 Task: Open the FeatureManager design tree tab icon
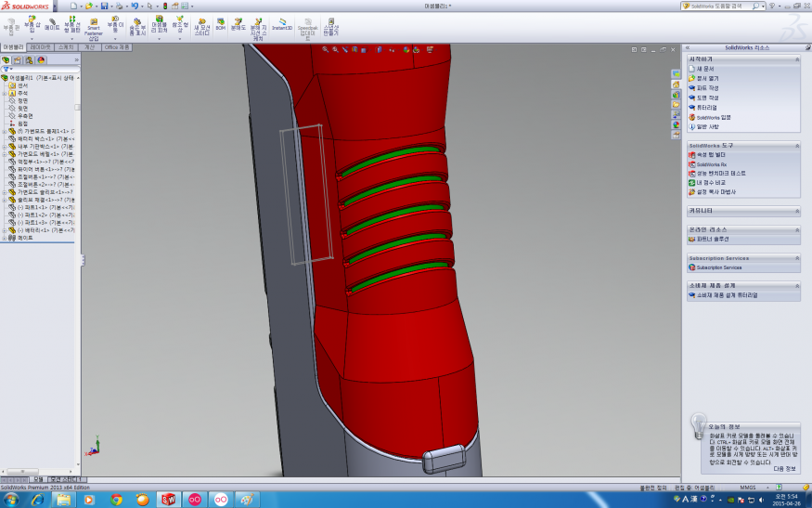pyautogui.click(x=6, y=60)
